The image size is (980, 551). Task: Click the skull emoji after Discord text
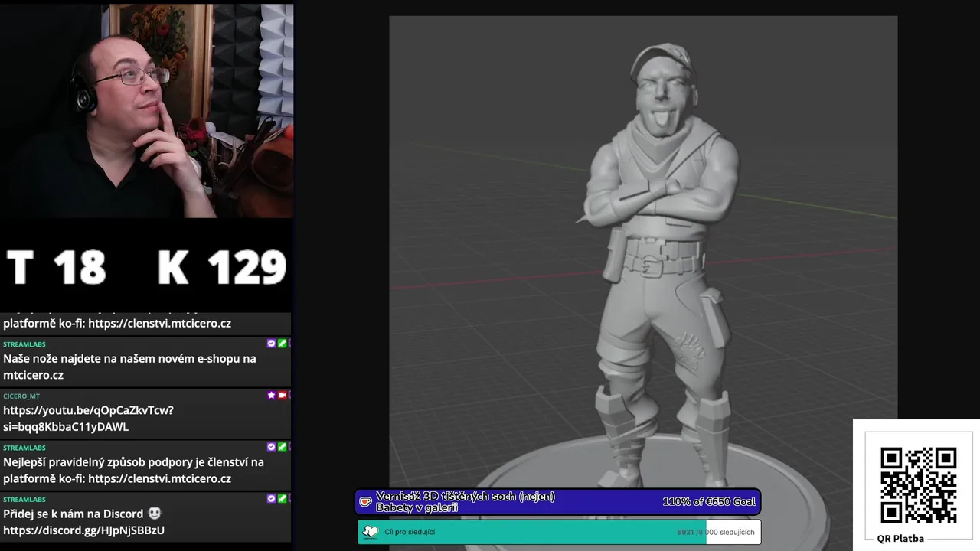(x=154, y=514)
